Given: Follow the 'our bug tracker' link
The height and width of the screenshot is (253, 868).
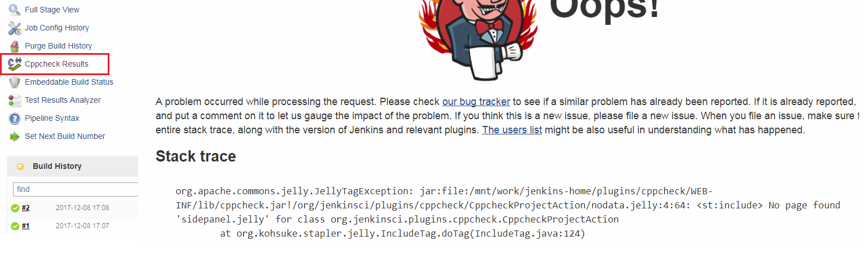Looking at the screenshot, I should tap(476, 102).
